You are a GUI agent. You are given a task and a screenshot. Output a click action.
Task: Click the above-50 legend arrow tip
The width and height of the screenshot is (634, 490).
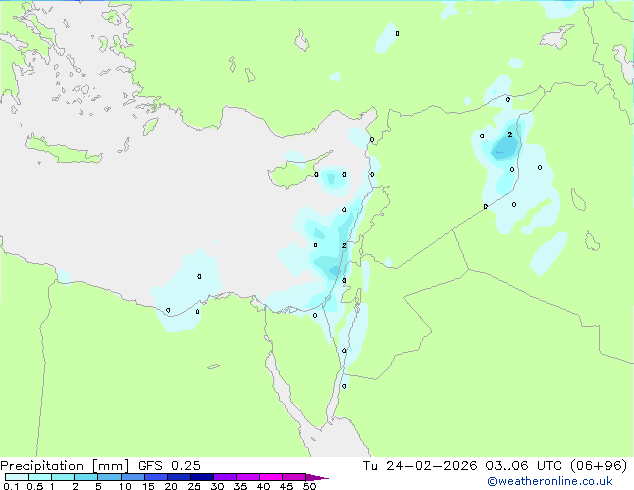click(x=317, y=477)
